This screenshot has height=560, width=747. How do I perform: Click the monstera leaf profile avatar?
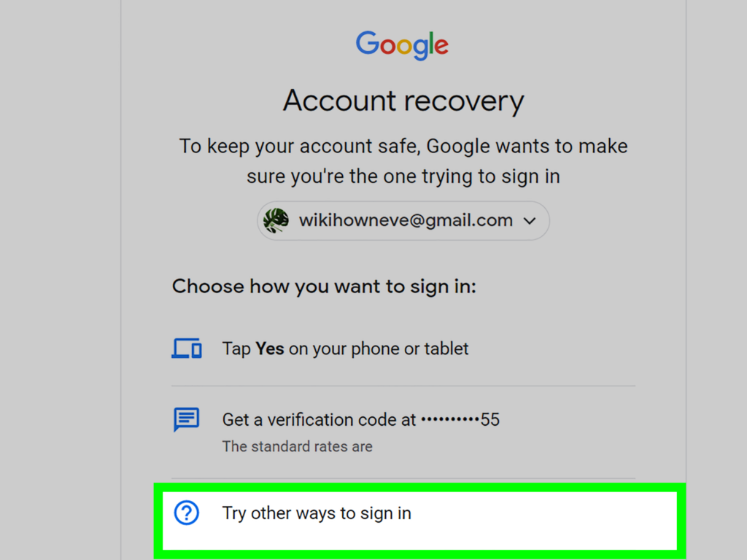pos(276,220)
